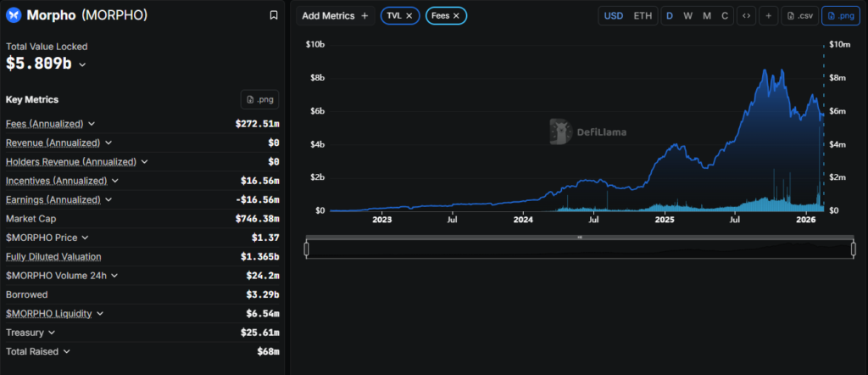
Task: Open the embed code icon
Action: (x=746, y=15)
